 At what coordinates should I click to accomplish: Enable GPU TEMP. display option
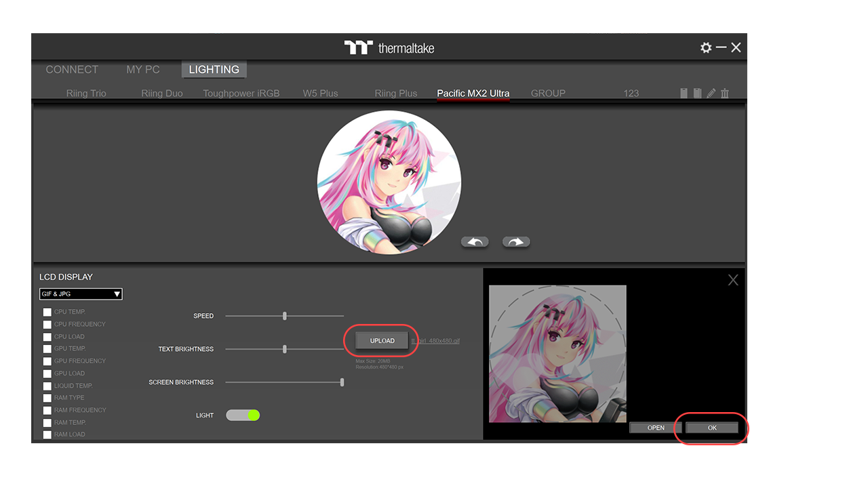tap(47, 349)
